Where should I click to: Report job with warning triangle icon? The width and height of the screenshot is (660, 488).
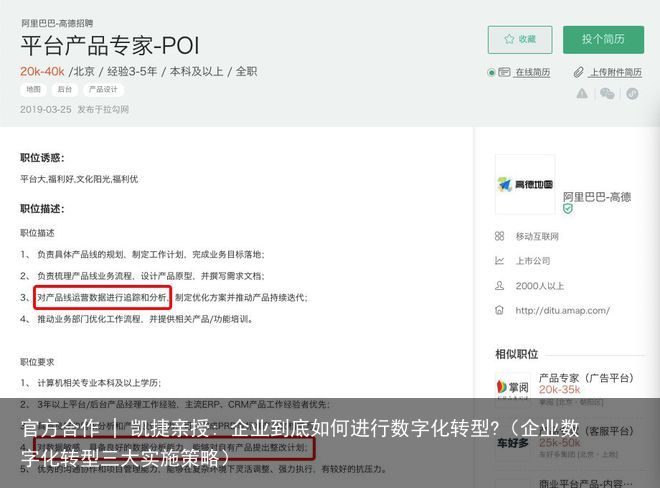click(x=582, y=93)
